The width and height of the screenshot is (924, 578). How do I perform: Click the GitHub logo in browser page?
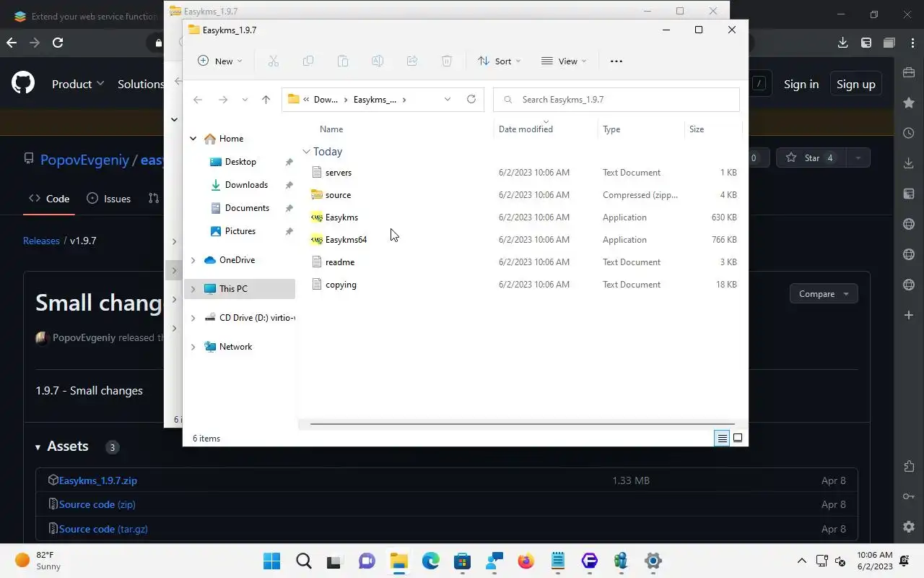click(x=23, y=84)
